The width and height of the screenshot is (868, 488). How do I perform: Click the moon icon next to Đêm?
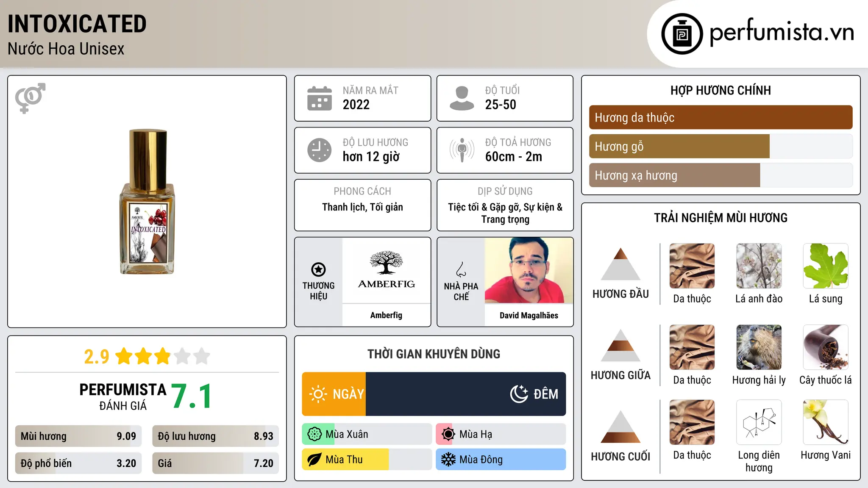coord(519,394)
